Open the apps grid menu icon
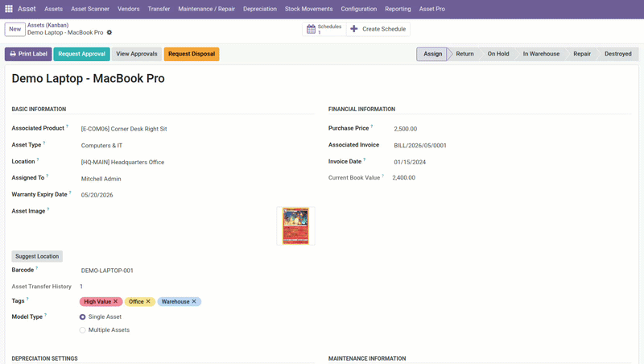644x364 pixels. [x=9, y=9]
